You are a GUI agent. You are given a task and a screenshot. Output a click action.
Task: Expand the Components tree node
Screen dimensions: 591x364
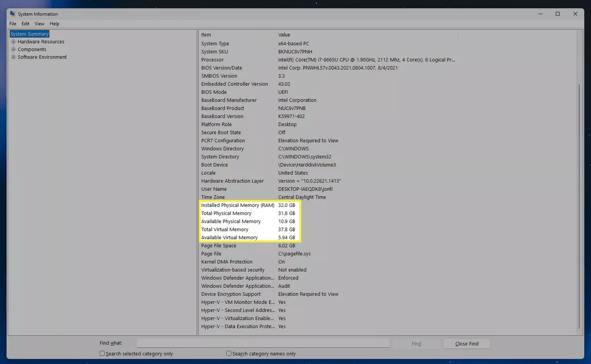pyautogui.click(x=14, y=50)
